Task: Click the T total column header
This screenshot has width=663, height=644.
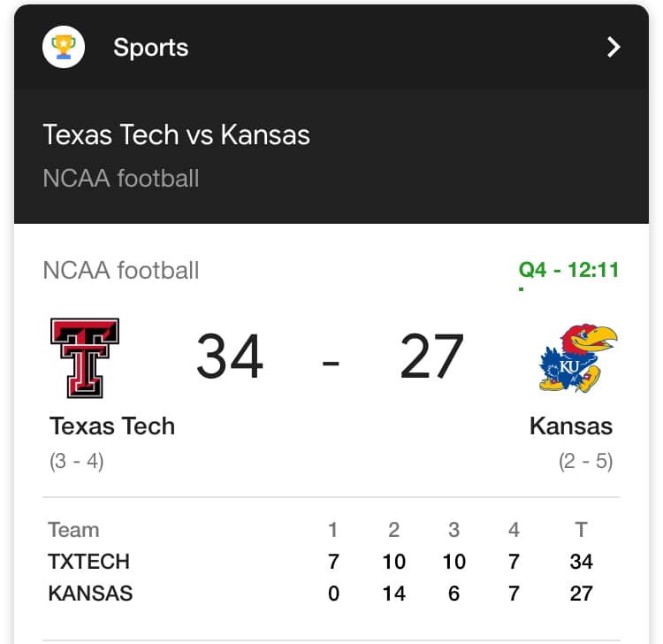Action: tap(581, 530)
